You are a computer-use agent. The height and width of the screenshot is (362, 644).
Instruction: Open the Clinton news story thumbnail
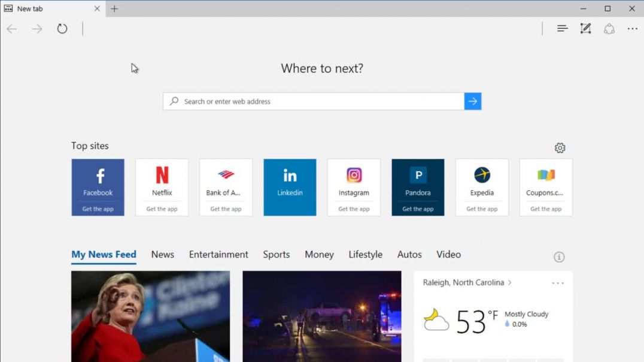pos(151,316)
